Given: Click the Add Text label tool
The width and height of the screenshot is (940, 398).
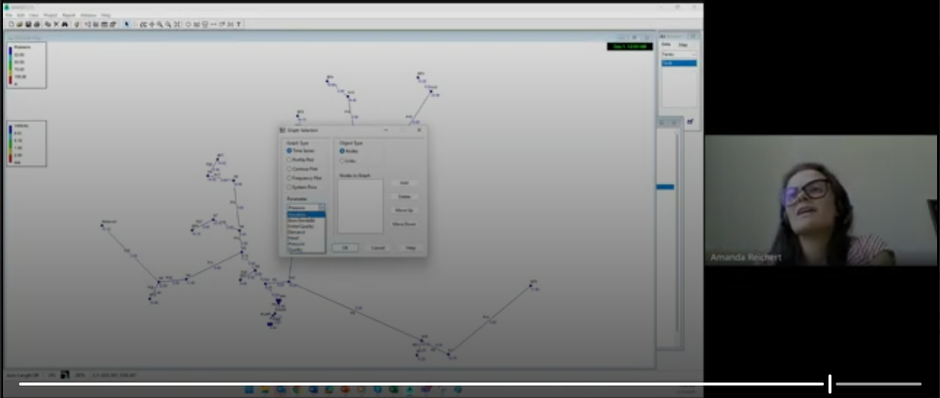Looking at the screenshot, I should pyautogui.click(x=239, y=24).
